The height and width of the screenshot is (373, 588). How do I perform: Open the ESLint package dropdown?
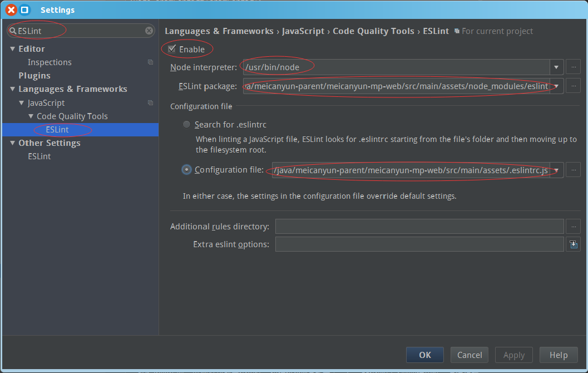pos(556,86)
